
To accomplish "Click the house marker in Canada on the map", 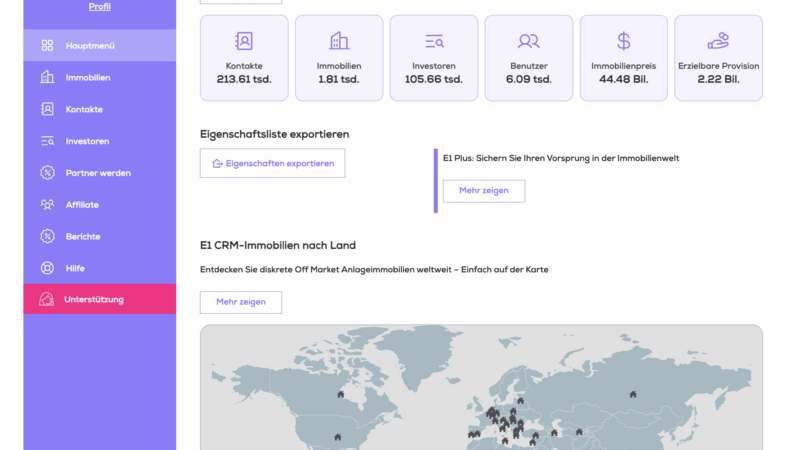I will pyautogui.click(x=340, y=394).
